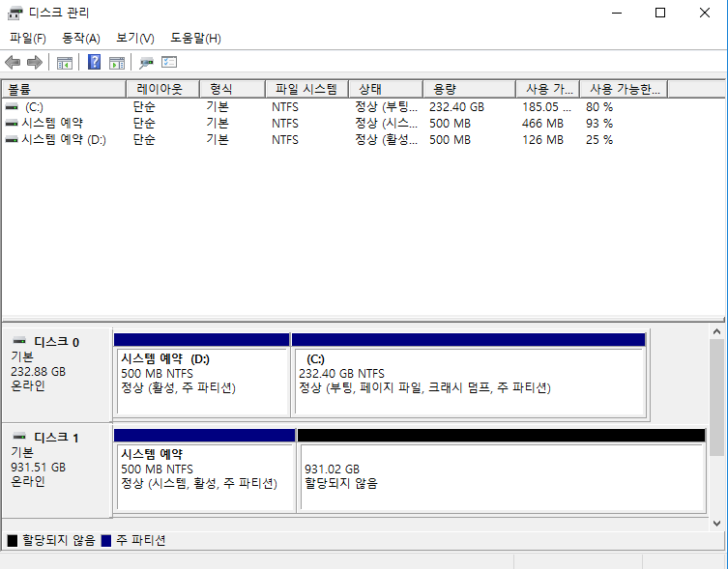Select the 931.02 GB unallocated space block

(x=502, y=470)
